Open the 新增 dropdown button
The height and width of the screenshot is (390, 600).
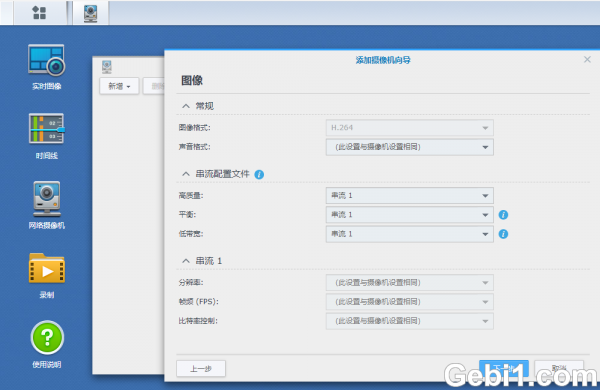tap(119, 86)
